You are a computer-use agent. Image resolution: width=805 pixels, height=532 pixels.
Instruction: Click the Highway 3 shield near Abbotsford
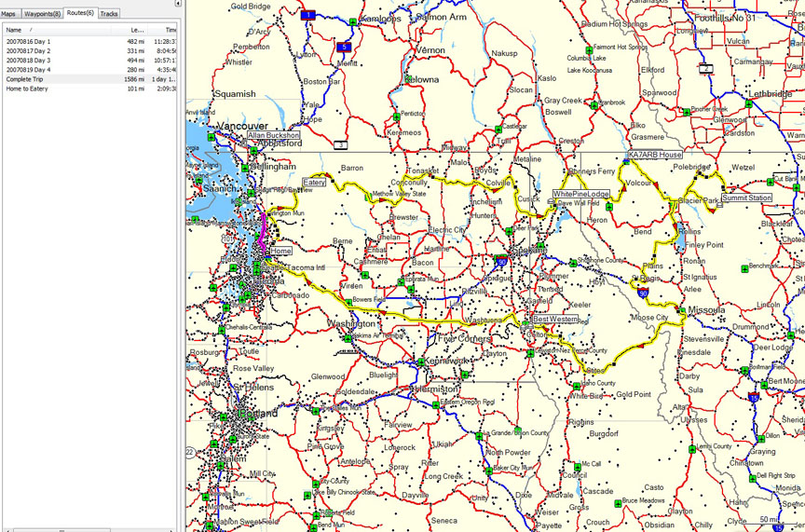pyautogui.click(x=342, y=145)
